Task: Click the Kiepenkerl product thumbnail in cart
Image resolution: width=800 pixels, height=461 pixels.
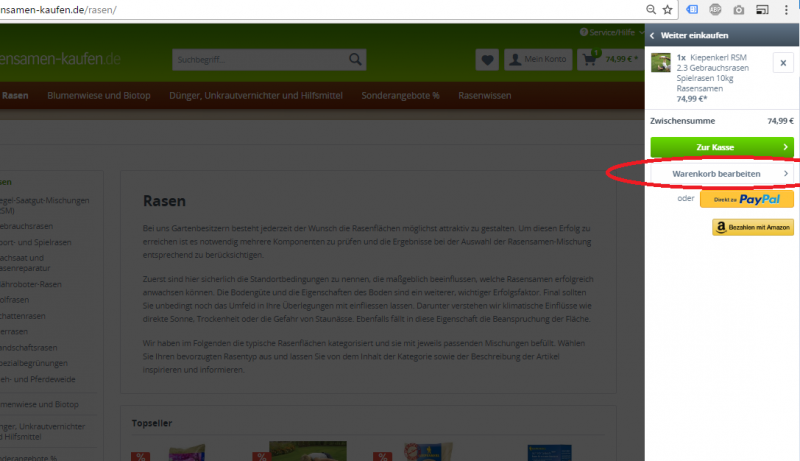Action: point(661,63)
